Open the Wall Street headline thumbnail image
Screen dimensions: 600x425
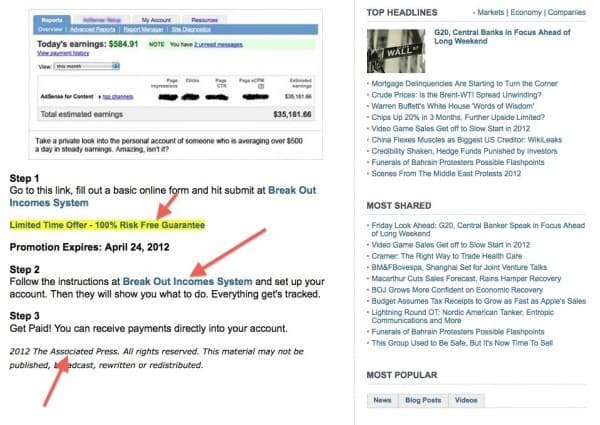pyautogui.click(x=396, y=51)
